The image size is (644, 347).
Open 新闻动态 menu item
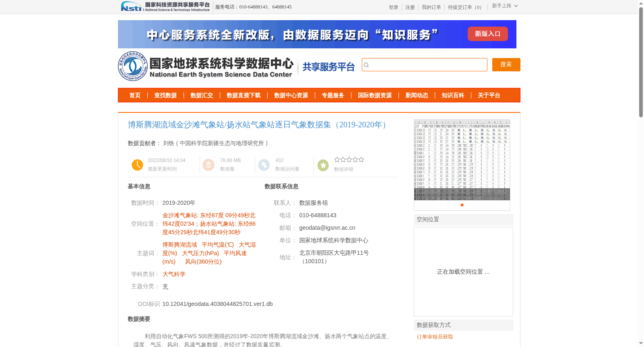[x=417, y=95]
